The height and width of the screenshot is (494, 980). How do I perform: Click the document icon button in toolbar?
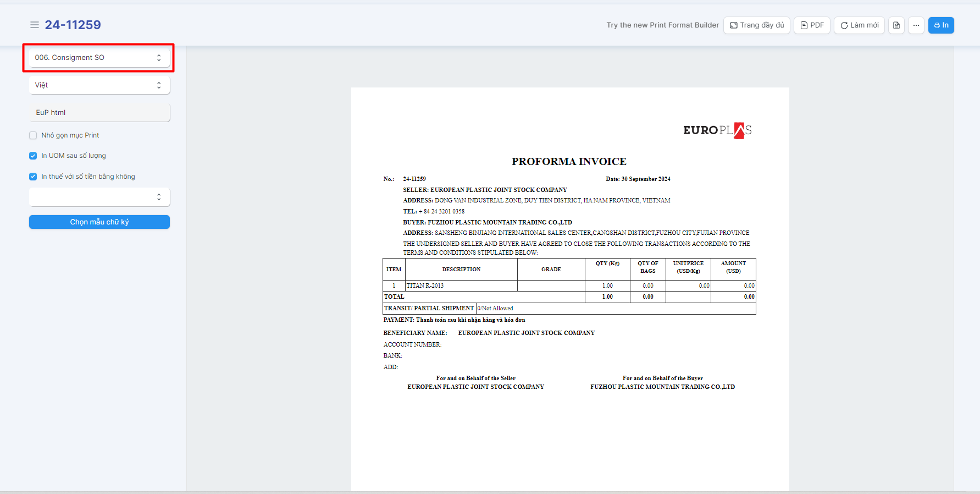pyautogui.click(x=896, y=25)
